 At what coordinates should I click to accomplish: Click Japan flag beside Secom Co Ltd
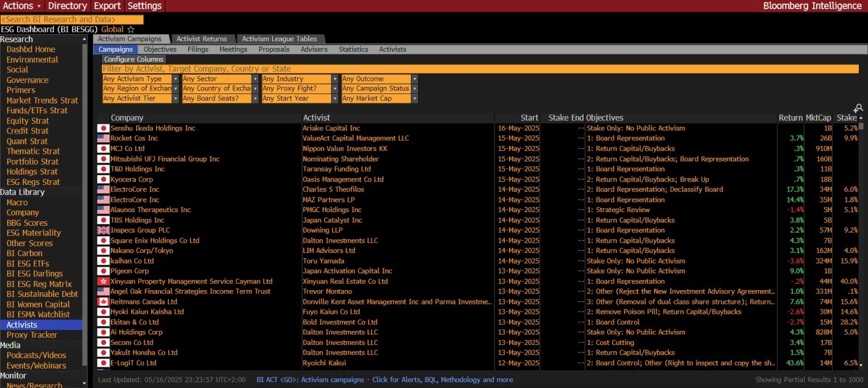tap(103, 342)
